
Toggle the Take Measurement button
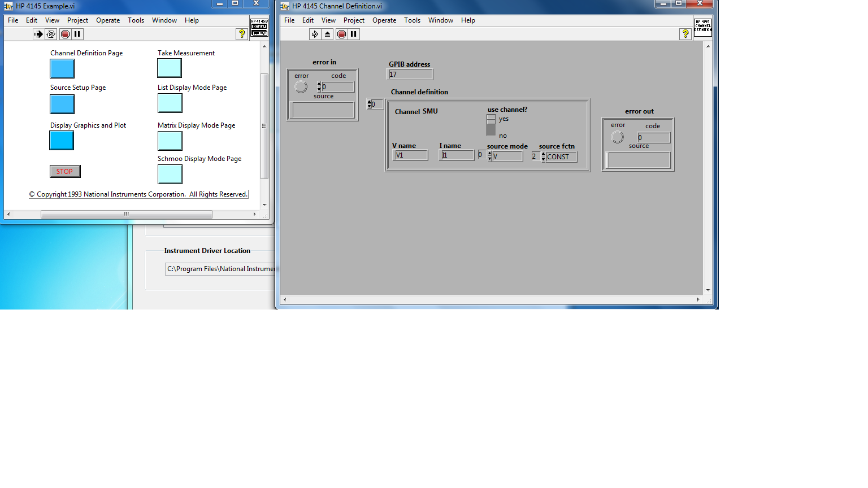tap(170, 68)
